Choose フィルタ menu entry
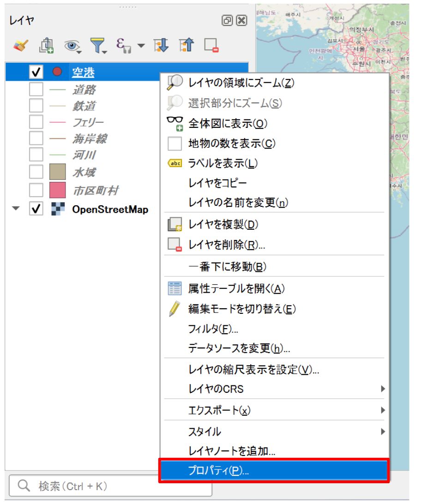 (275, 329)
